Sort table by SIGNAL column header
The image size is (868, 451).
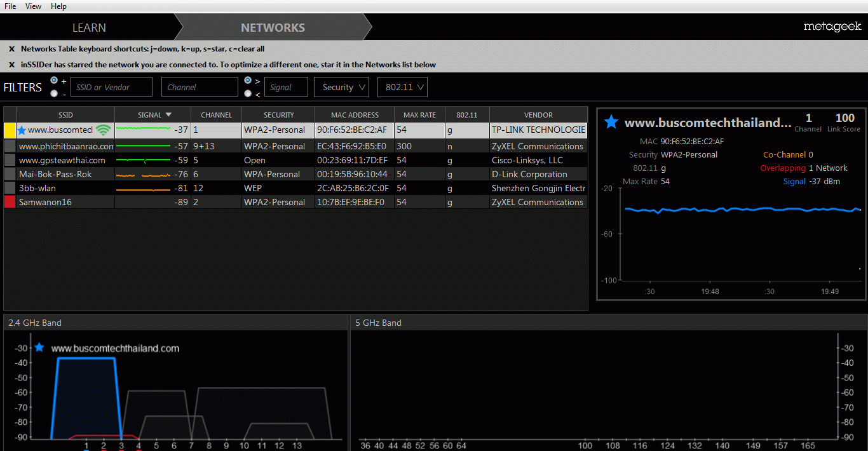(153, 115)
